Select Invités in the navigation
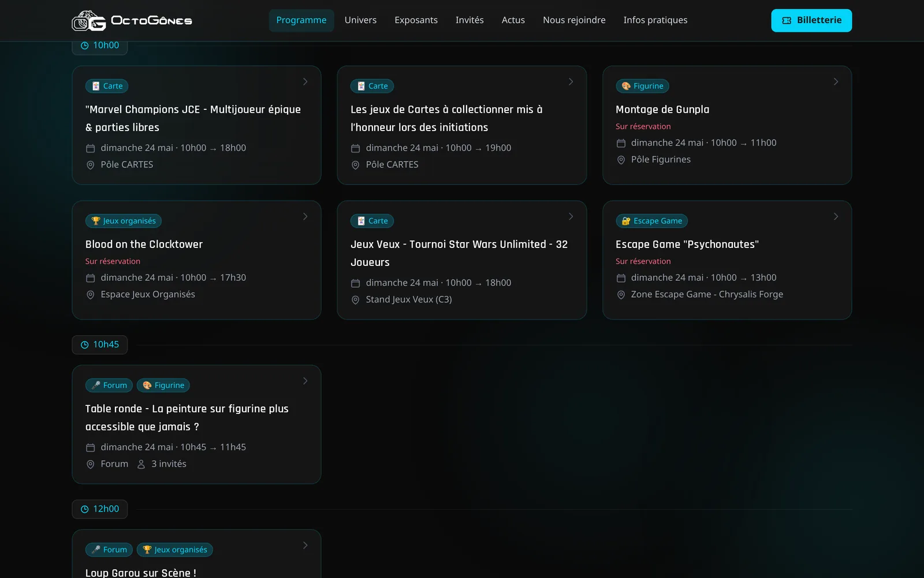 [470, 20]
